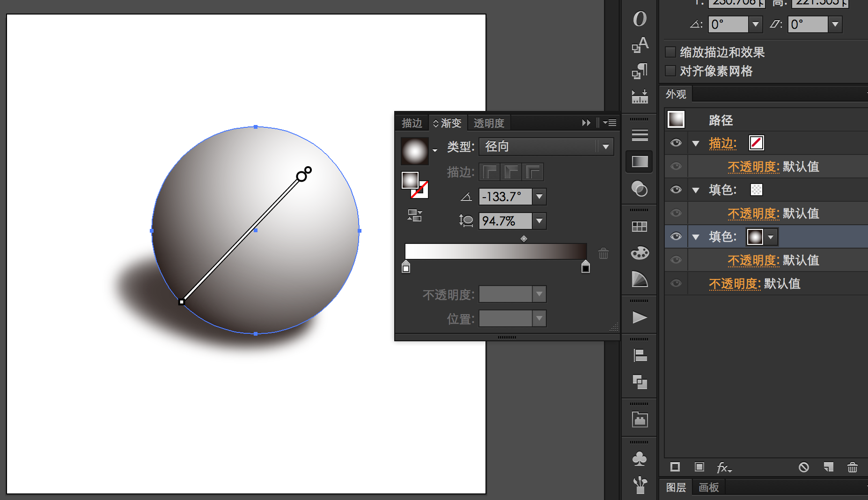Toggle eye of bottom 不透明度 row
Viewport: 868px width, 500px height.
point(676,283)
